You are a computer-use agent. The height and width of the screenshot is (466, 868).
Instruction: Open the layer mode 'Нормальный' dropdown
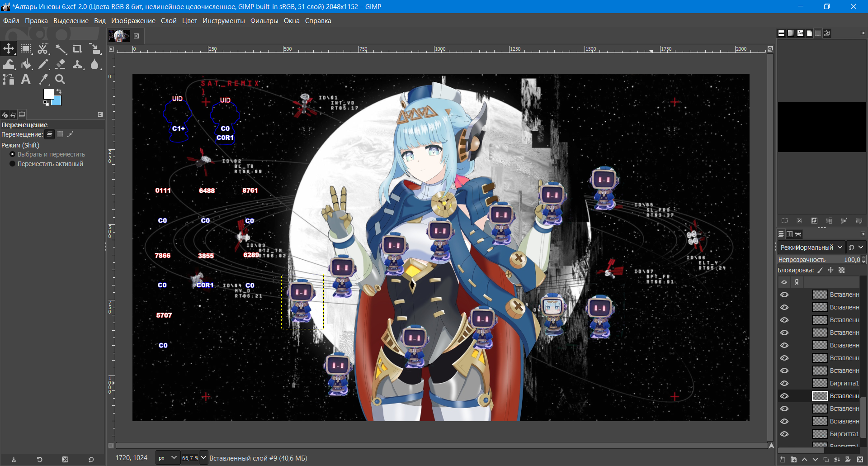click(811, 247)
